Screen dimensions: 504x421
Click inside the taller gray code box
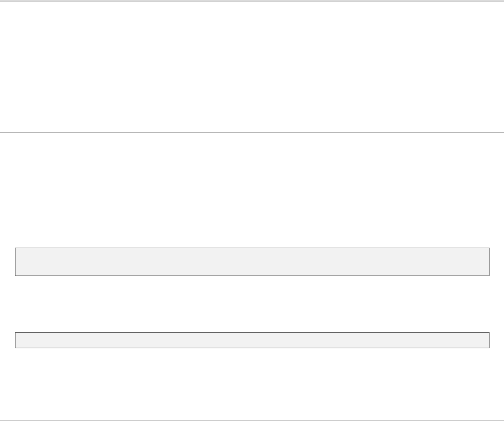[x=252, y=262]
